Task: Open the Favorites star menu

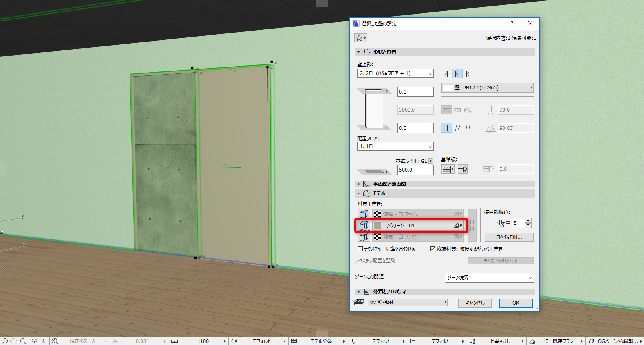Action: pos(360,38)
